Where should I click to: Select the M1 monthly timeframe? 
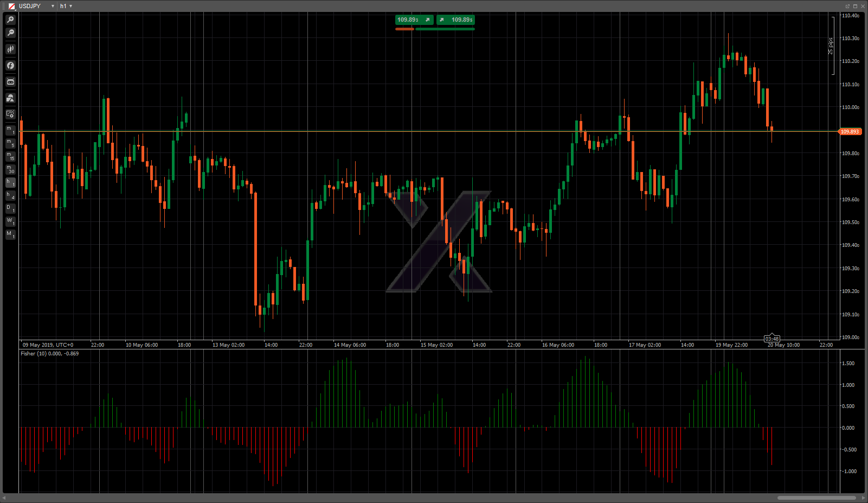click(10, 234)
